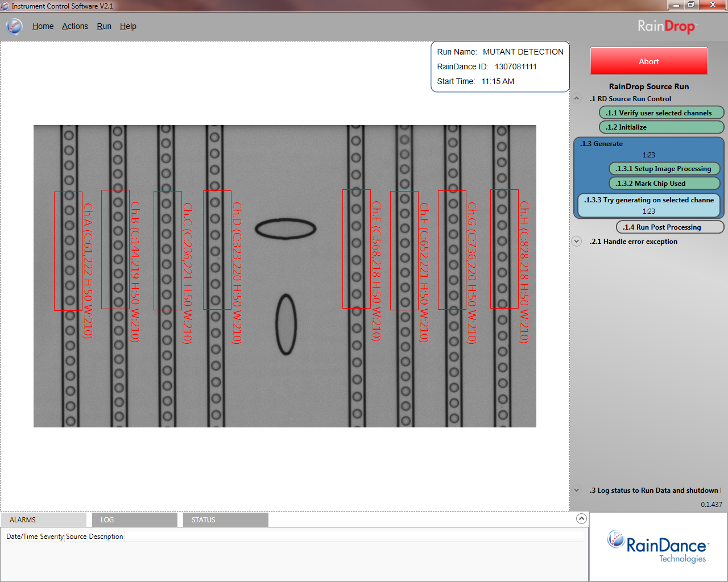Sort alarms by the Description column

(x=106, y=537)
